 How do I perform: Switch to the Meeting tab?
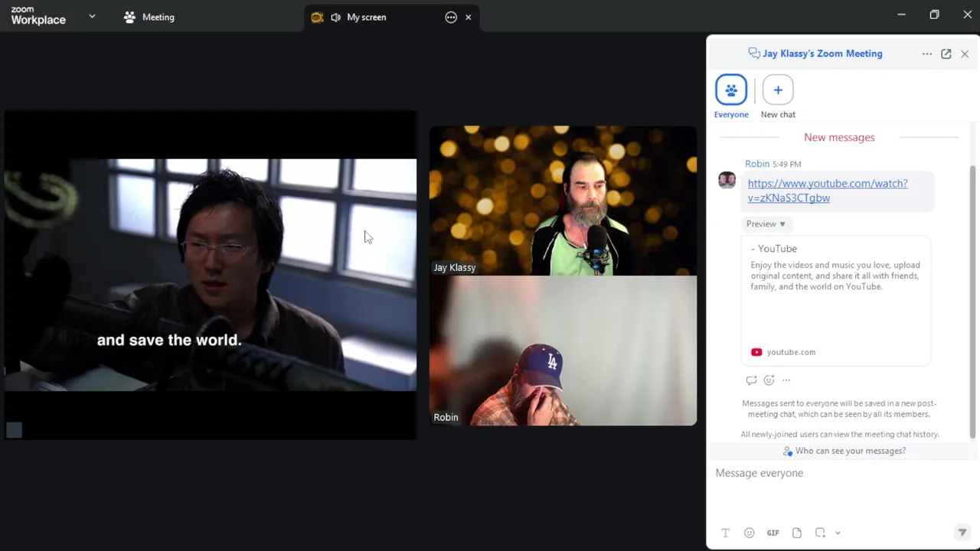click(x=150, y=17)
